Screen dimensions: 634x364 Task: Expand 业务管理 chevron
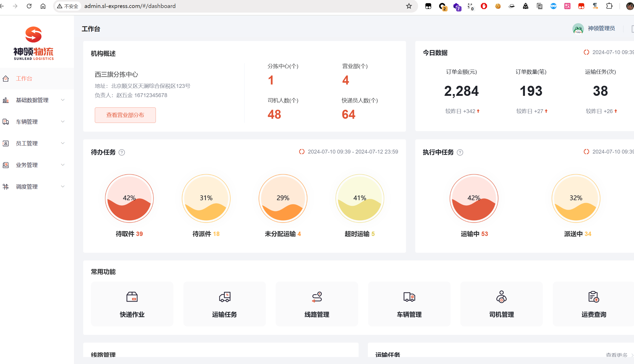[x=63, y=165]
